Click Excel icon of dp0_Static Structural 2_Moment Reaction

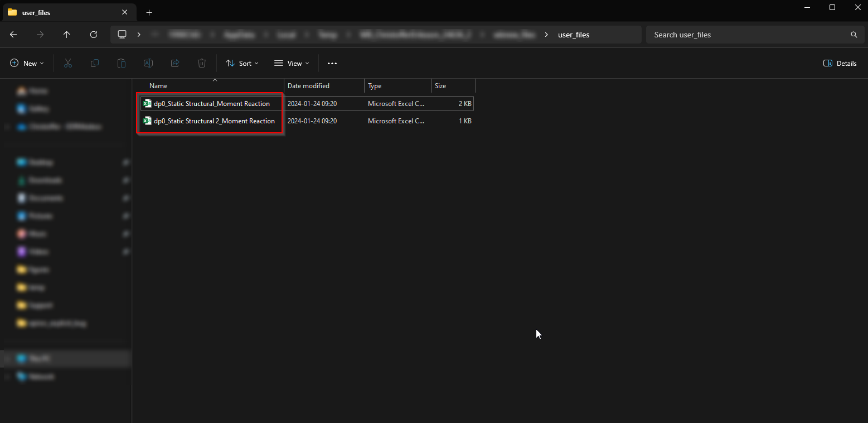click(147, 121)
